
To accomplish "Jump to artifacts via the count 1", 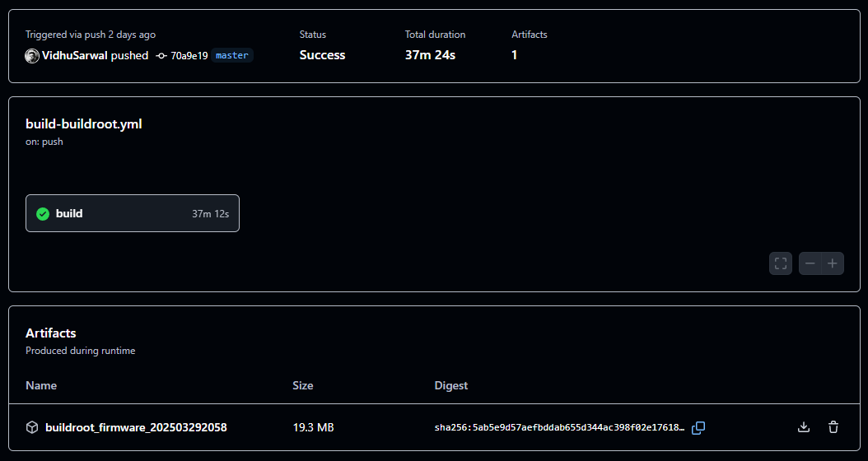I will (x=515, y=55).
